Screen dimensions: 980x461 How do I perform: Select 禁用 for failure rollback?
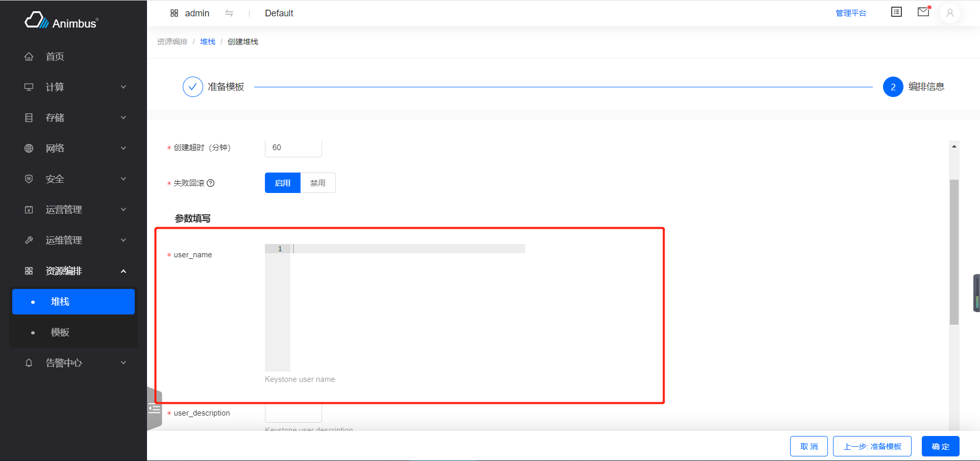click(x=317, y=183)
